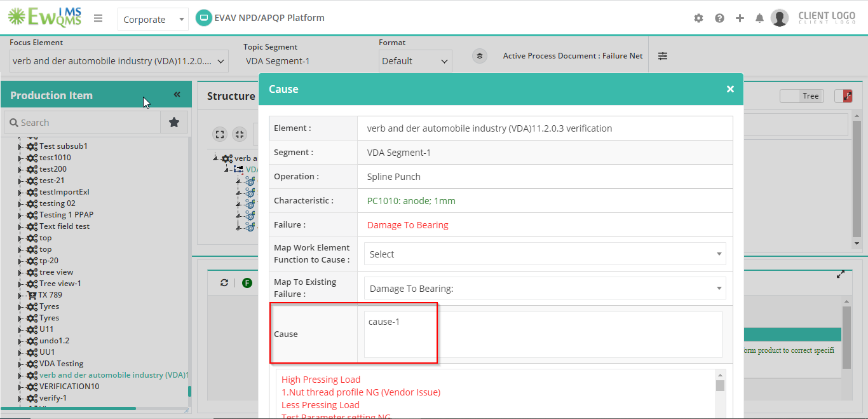Open the filter sliders icon in top bar
Viewport: 868px width, 419px height.
663,56
